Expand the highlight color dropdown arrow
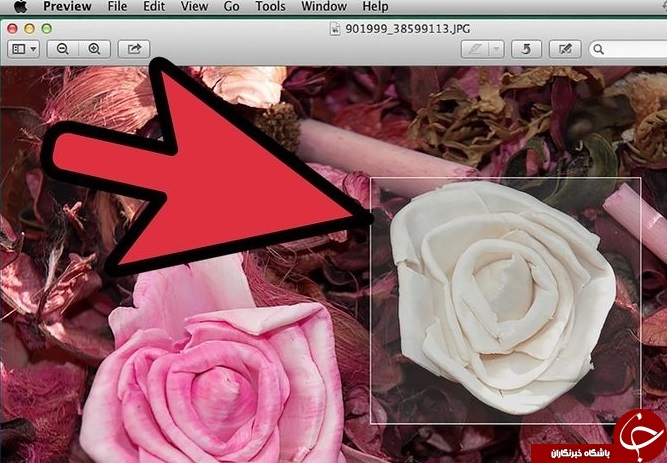 point(496,49)
